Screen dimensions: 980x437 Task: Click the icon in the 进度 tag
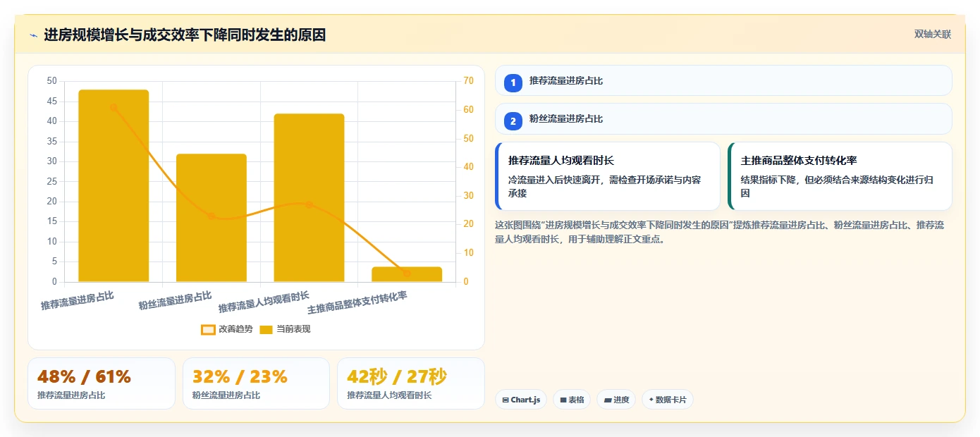608,400
